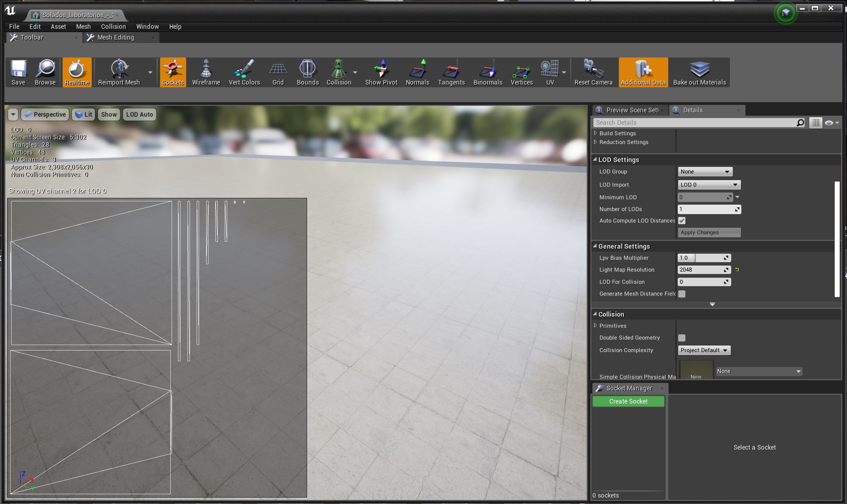
Task: Open UV channel dropdown arrow
Action: tap(564, 72)
